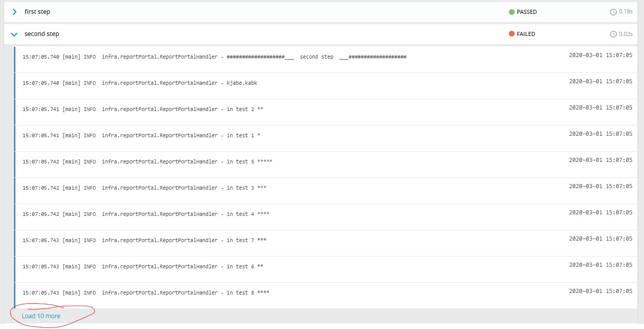The image size is (644, 329).
Task: Click the Load 10 more link
Action: point(41,316)
